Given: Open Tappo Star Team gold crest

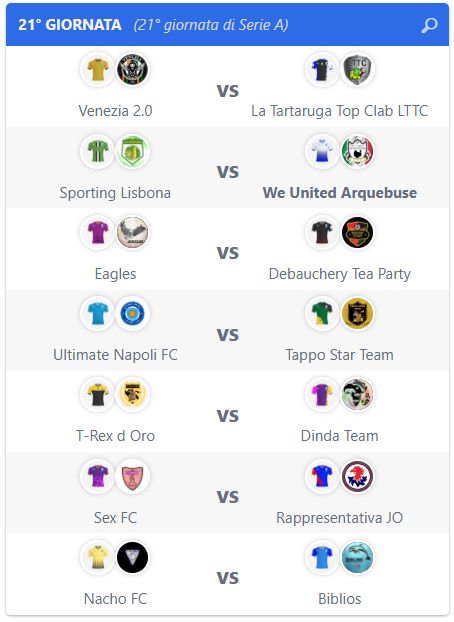Looking at the screenshot, I should pyautogui.click(x=357, y=313).
